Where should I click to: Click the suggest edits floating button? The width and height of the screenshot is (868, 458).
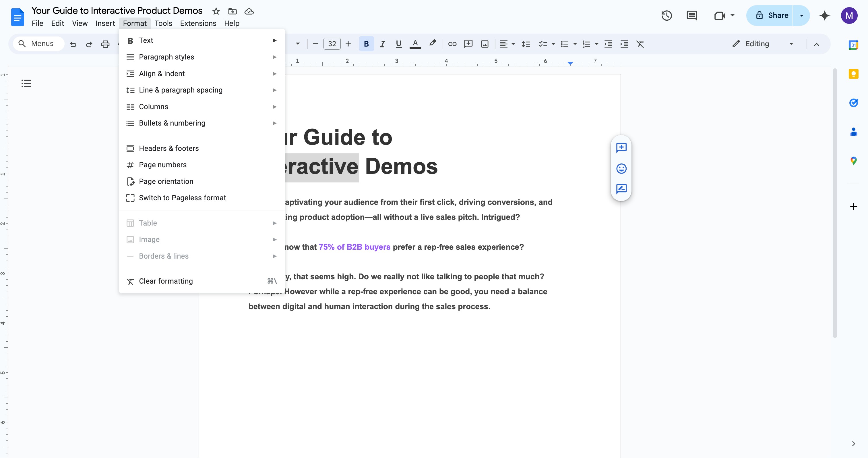pyautogui.click(x=621, y=189)
